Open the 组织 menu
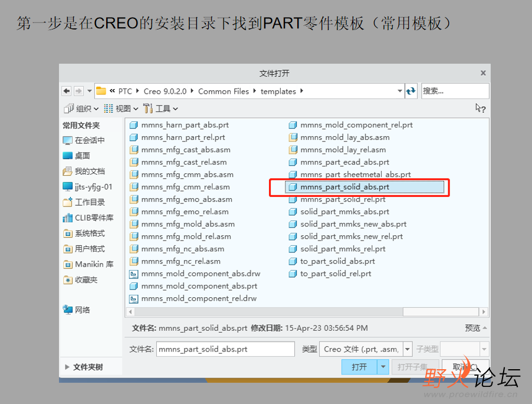532x404 pixels. (x=81, y=109)
